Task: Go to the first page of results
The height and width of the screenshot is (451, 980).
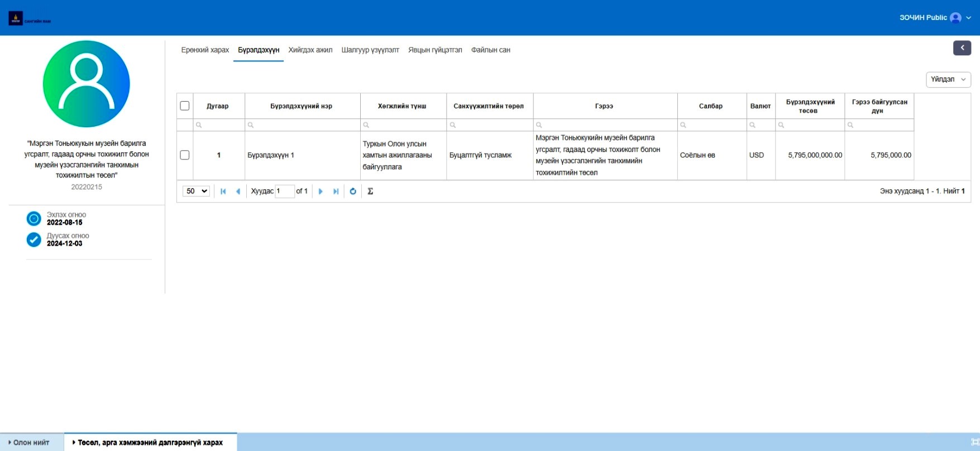Action: click(223, 191)
